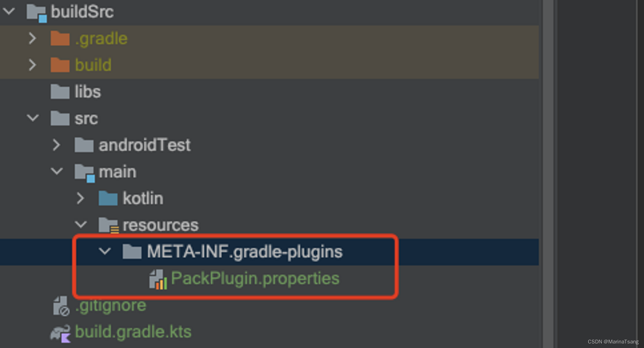644x348 pixels.
Task: Click the orange .gradle folder icon
Action: pos(60,39)
